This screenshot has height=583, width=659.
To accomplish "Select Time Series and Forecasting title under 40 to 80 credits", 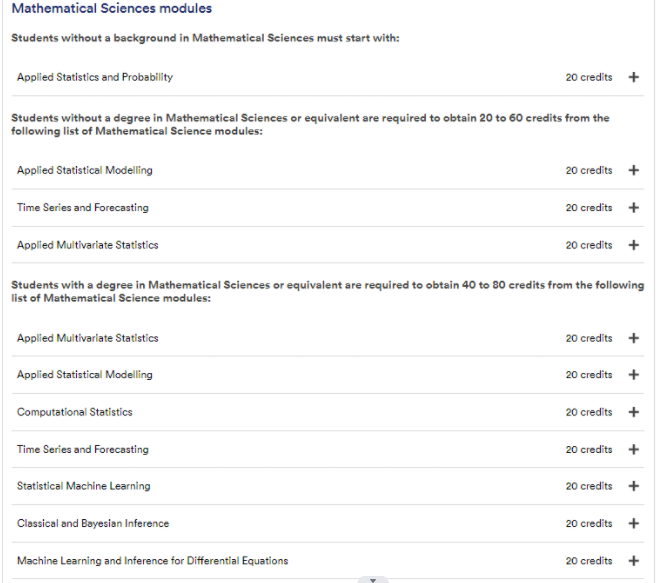I will point(83,449).
